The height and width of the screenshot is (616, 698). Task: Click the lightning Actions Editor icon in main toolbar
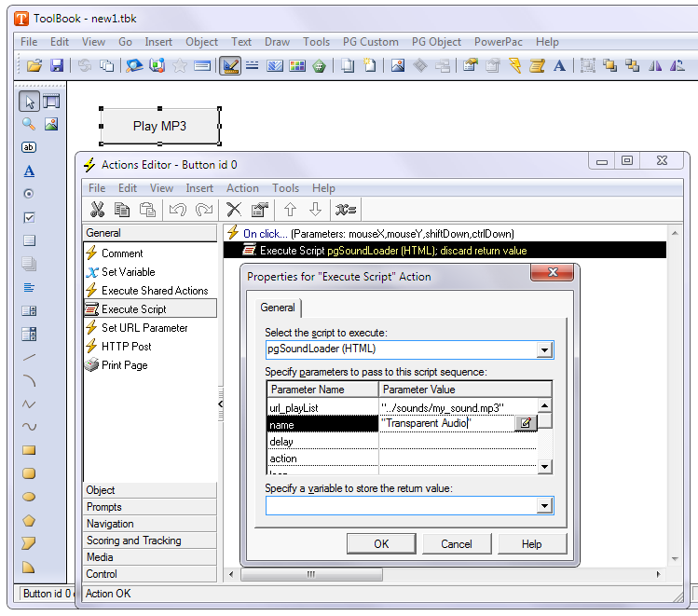(x=514, y=66)
